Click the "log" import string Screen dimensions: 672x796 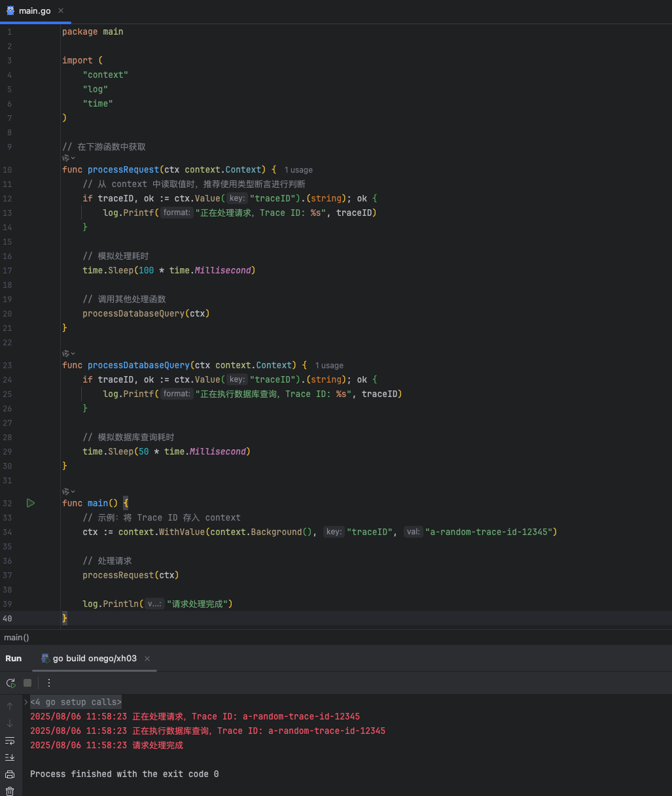click(96, 89)
